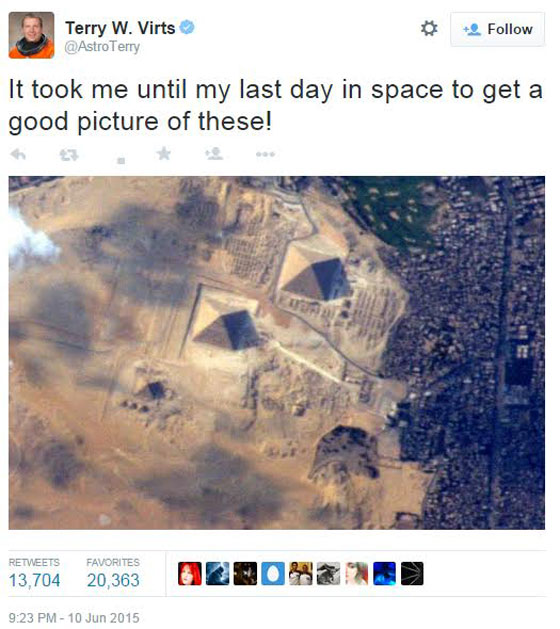Open the last black avatar with lines

(412, 574)
